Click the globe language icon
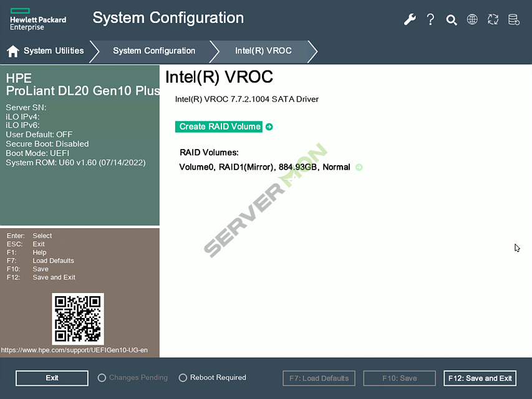The width and height of the screenshot is (532, 399). click(472, 19)
